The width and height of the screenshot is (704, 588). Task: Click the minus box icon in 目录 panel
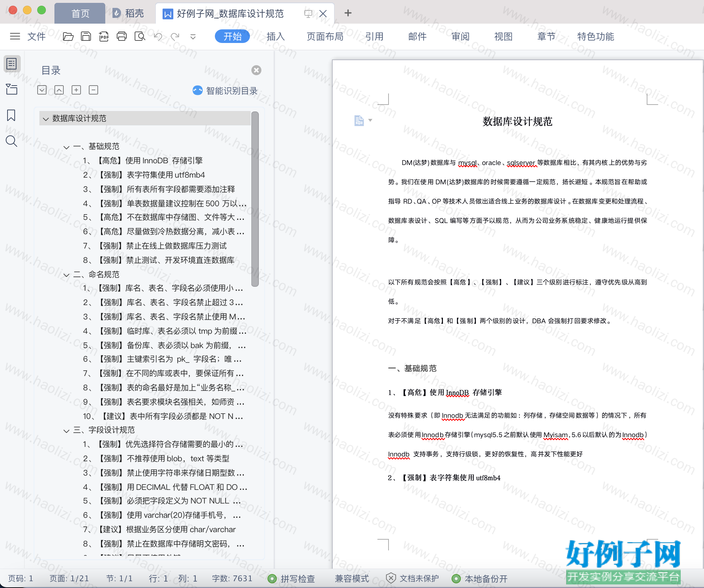(93, 90)
